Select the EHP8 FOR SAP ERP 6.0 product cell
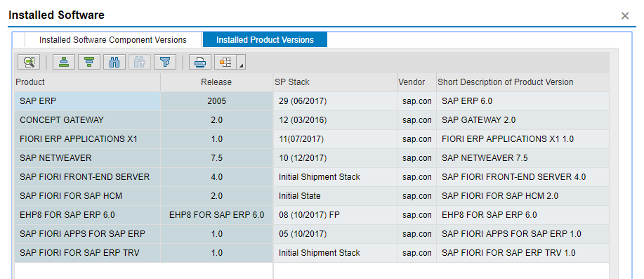 [x=87, y=215]
